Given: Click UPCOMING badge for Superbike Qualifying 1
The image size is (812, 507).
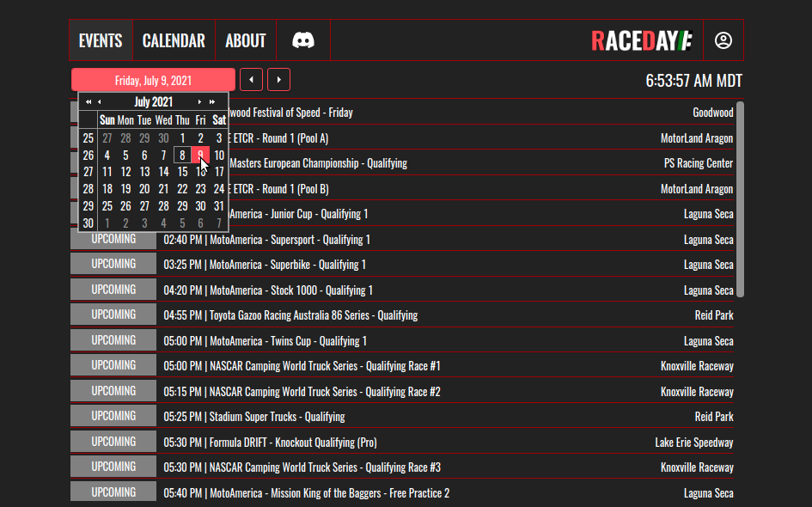Looking at the screenshot, I should pos(113,264).
